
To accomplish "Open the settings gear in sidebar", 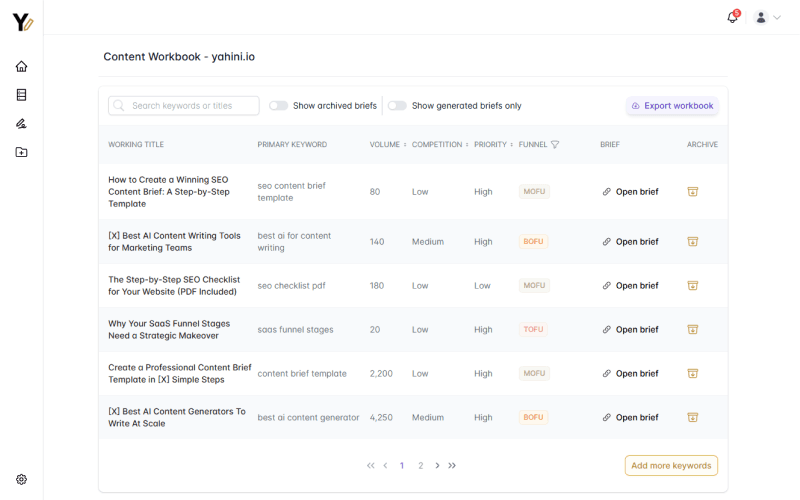I will [21, 479].
